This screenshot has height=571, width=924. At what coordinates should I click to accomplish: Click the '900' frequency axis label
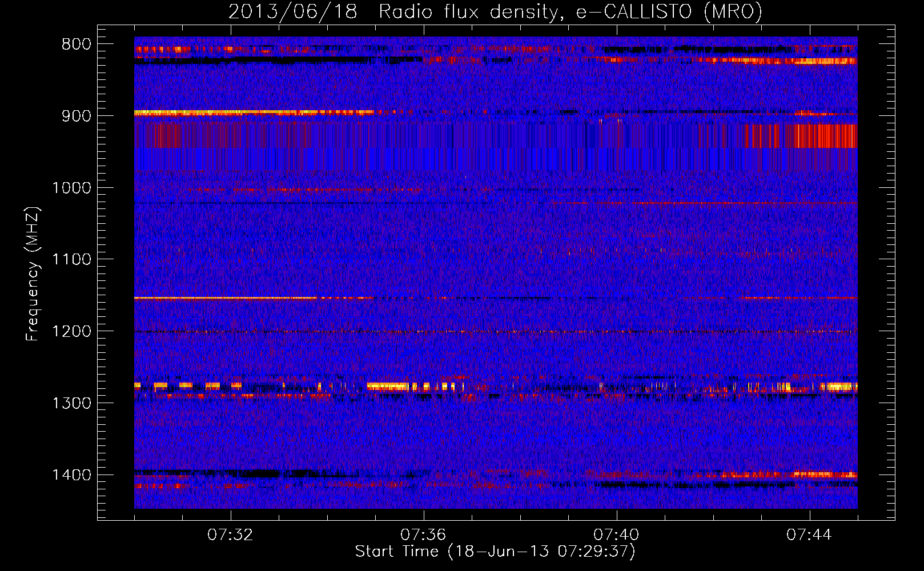coord(76,116)
